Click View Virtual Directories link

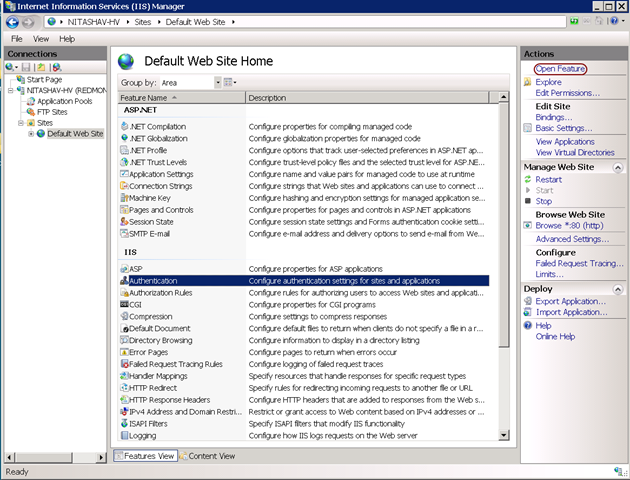pyautogui.click(x=575, y=152)
